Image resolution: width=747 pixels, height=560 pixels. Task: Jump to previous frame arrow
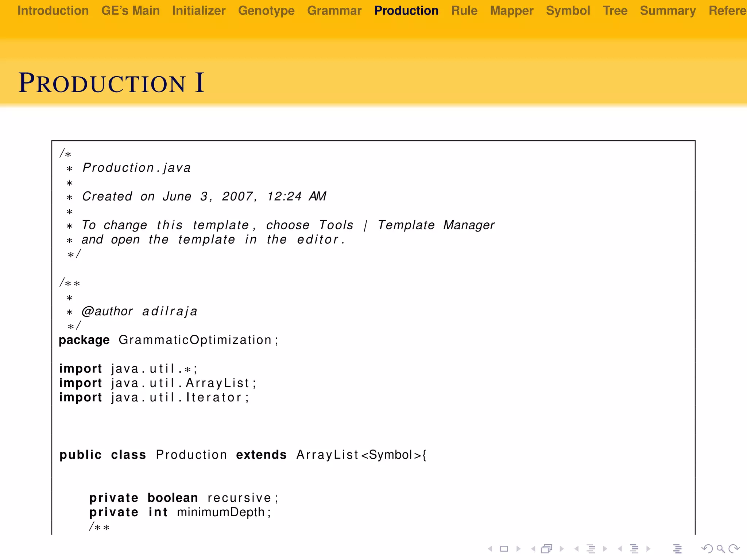coord(533,549)
